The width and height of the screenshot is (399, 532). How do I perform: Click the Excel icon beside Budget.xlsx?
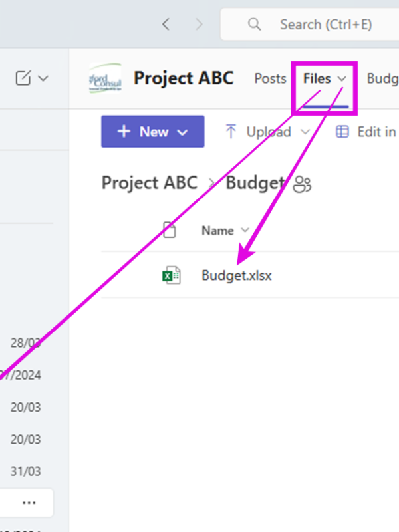(x=172, y=275)
